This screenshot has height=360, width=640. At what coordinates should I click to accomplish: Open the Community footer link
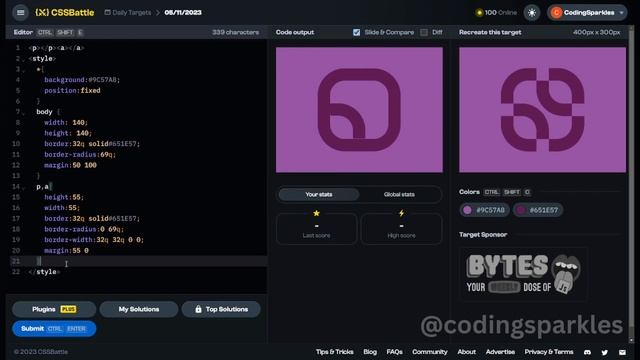point(430,352)
